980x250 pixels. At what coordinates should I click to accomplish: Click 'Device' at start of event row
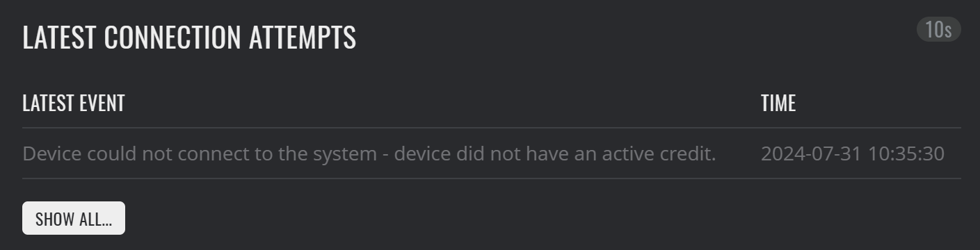[x=52, y=153]
